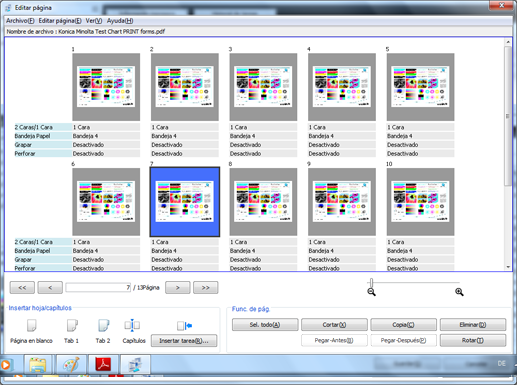Open the Archivo menu
Image resolution: width=517 pixels, height=385 pixels.
point(20,21)
